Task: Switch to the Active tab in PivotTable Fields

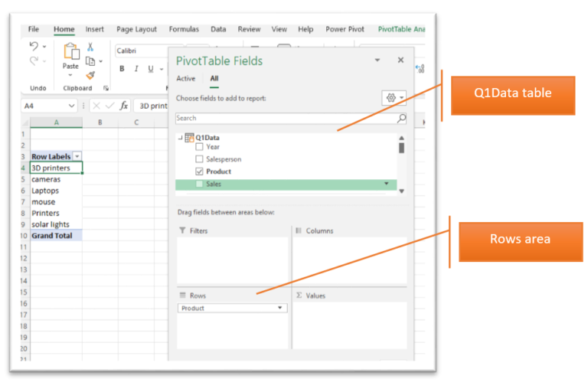Action: coord(185,78)
